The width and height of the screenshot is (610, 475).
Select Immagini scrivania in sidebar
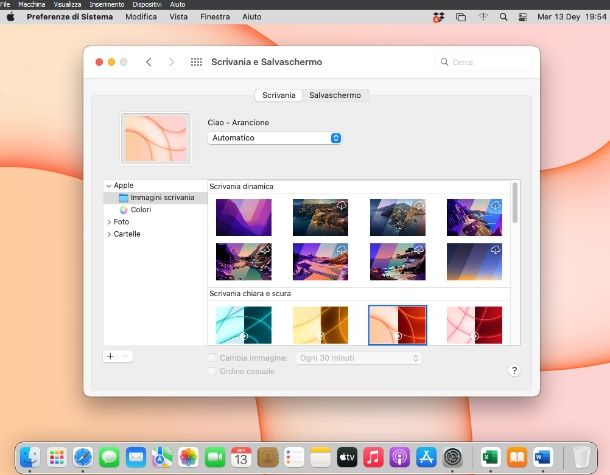click(x=155, y=198)
